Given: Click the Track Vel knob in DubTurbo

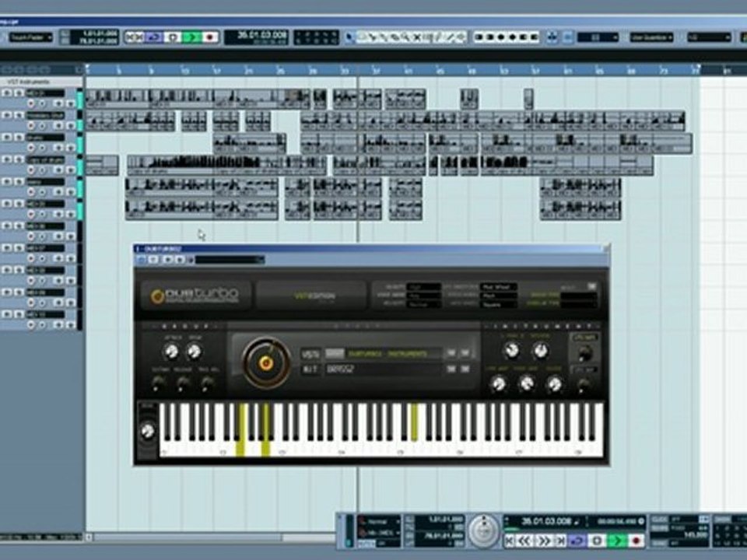Looking at the screenshot, I should [x=207, y=383].
